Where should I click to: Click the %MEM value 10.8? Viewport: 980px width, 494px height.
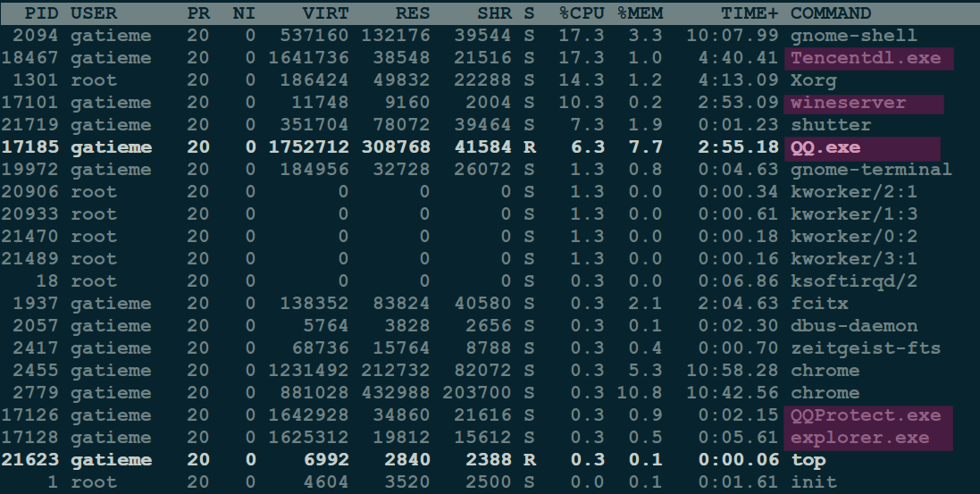(640, 393)
